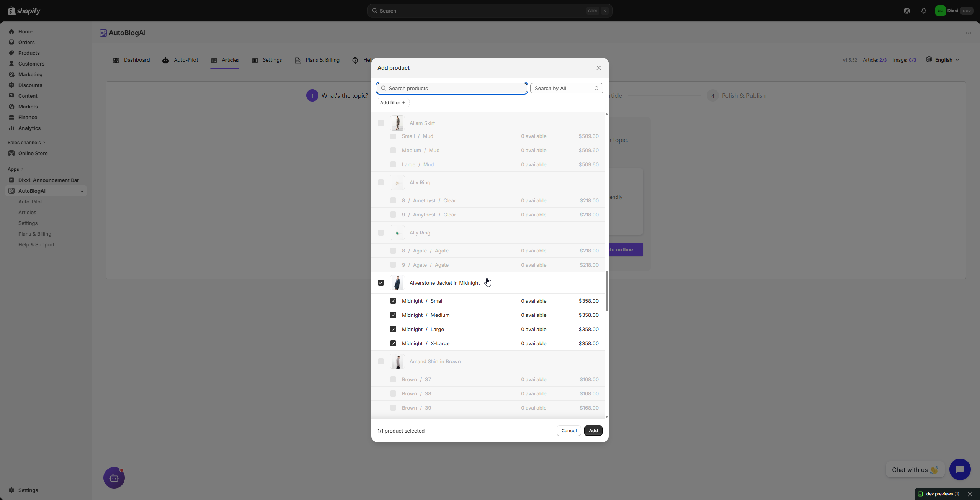980x500 pixels.
Task: Open the Home sidebar icon
Action: point(11,31)
